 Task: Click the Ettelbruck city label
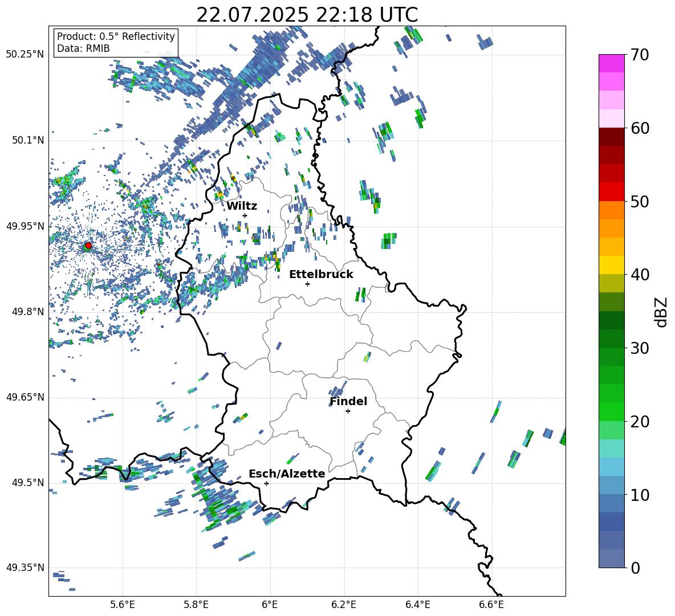[x=321, y=275]
